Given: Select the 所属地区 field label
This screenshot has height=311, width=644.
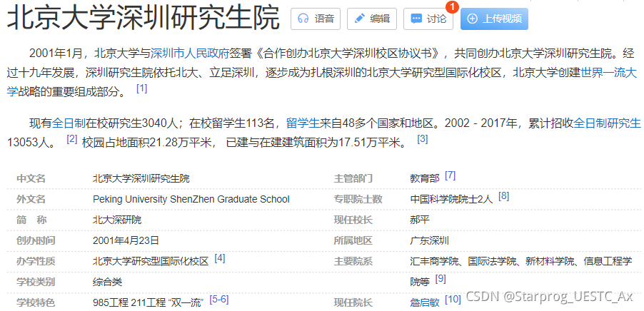Looking at the screenshot, I should click(x=353, y=241).
